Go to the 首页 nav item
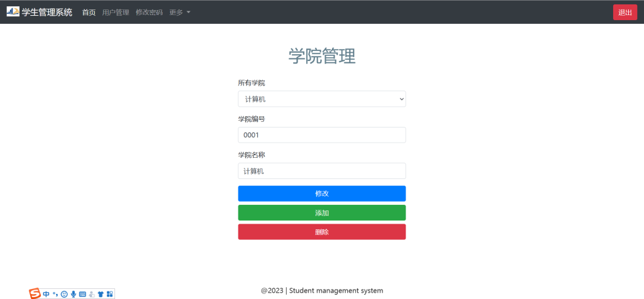Screen dimensions: 644x299 click(89, 13)
